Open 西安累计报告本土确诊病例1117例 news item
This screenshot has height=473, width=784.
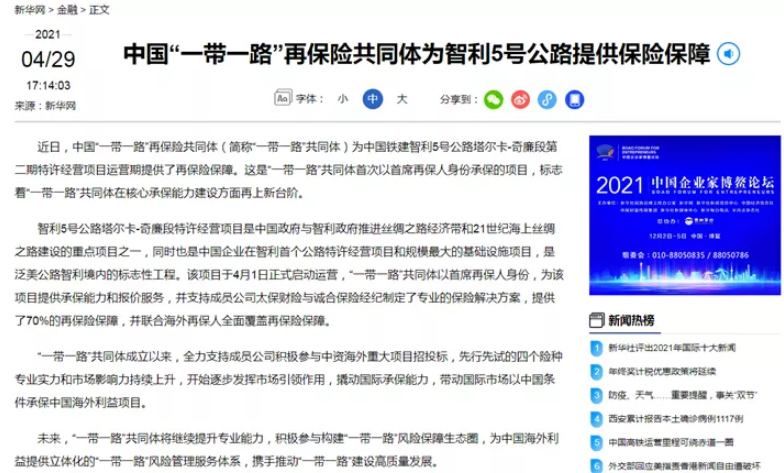(676, 418)
